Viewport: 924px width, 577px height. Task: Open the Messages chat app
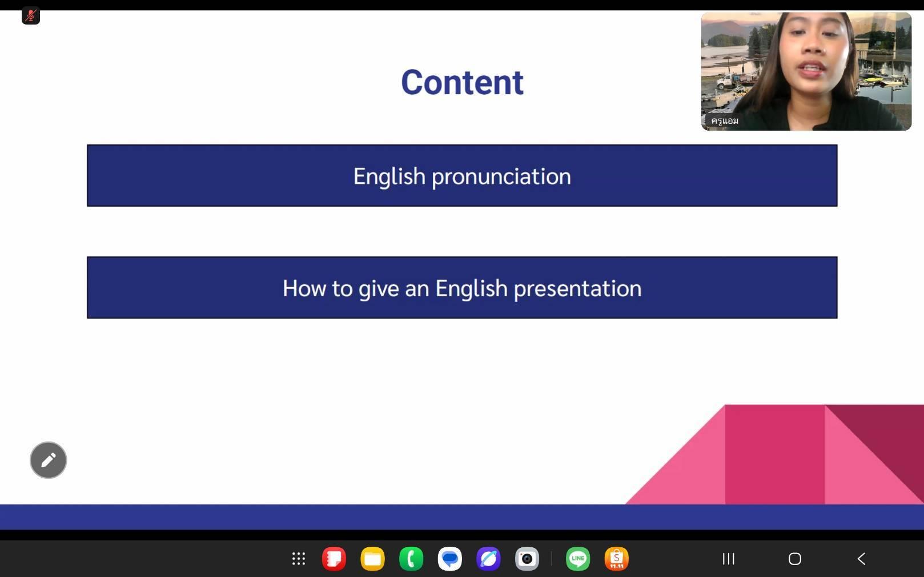tap(450, 559)
